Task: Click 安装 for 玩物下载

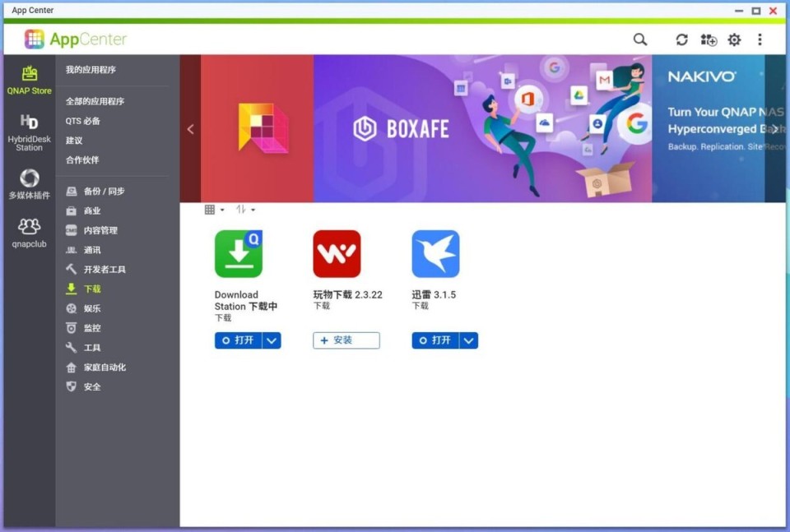Action: coord(346,340)
